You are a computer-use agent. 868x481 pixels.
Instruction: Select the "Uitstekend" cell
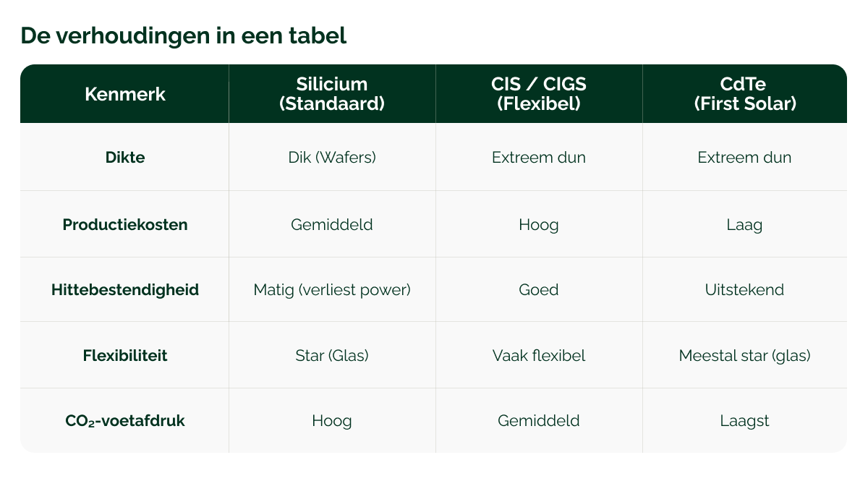pos(744,290)
